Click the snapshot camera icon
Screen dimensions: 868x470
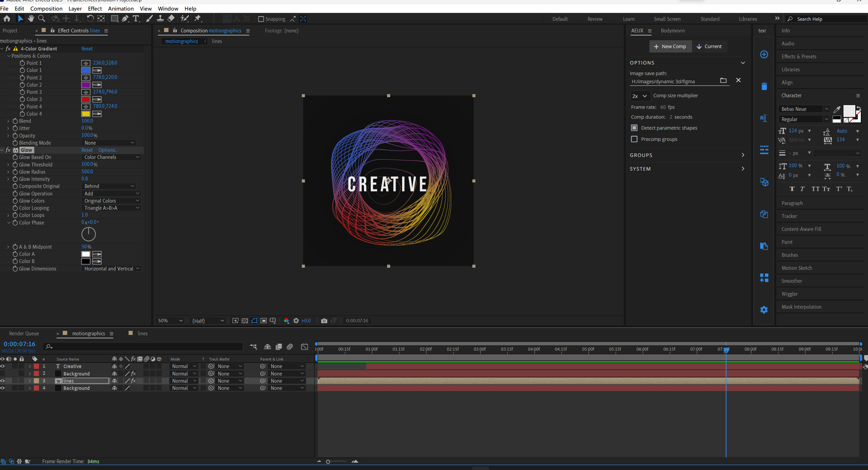pos(324,321)
